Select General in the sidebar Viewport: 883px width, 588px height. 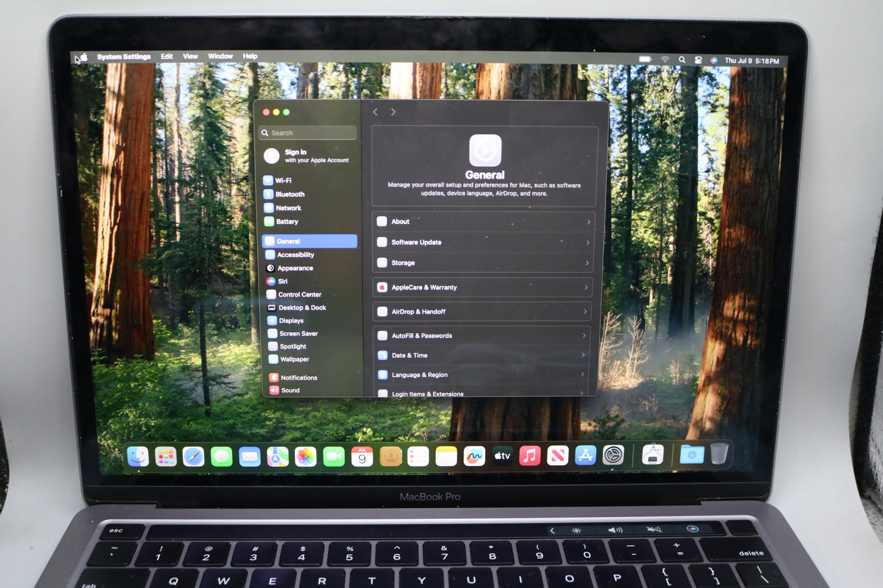(310, 241)
